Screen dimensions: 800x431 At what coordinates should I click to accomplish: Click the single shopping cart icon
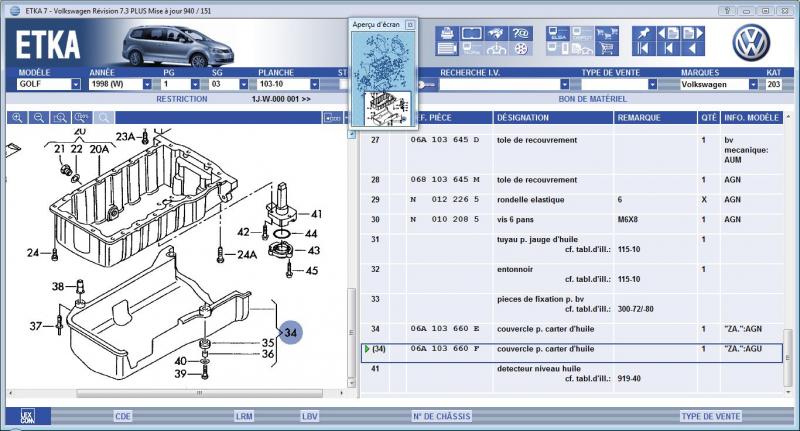click(606, 49)
